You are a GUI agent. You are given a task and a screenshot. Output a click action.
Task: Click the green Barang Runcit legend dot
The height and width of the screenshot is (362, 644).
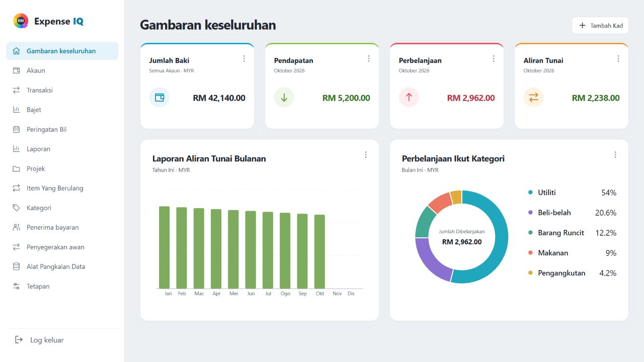pyautogui.click(x=530, y=233)
